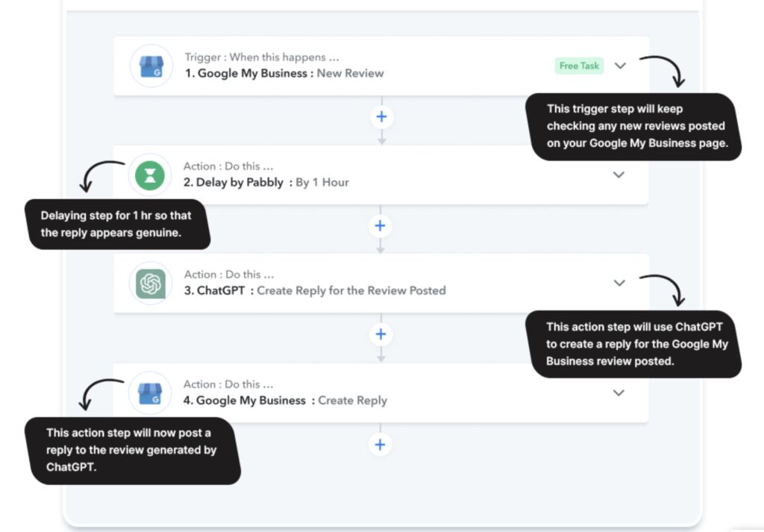Click 'Trigger : When this happens ...' label
Screen dimensions: 764x532
click(x=262, y=57)
